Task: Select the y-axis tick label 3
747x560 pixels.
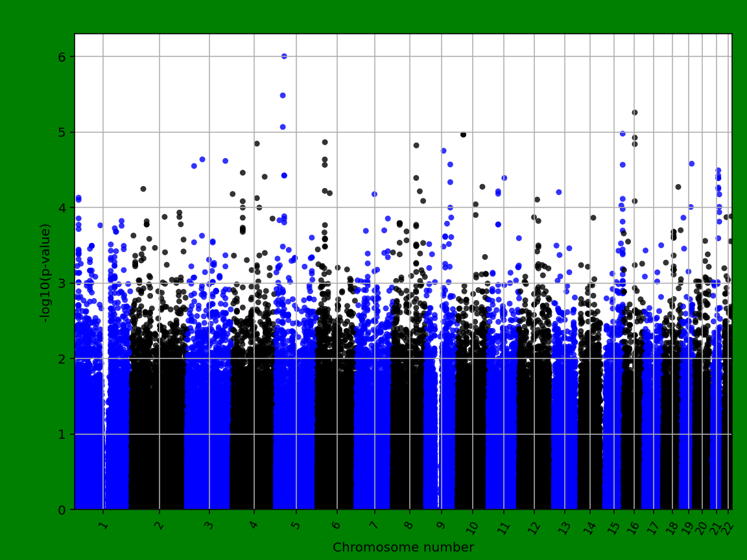Action: (x=61, y=283)
